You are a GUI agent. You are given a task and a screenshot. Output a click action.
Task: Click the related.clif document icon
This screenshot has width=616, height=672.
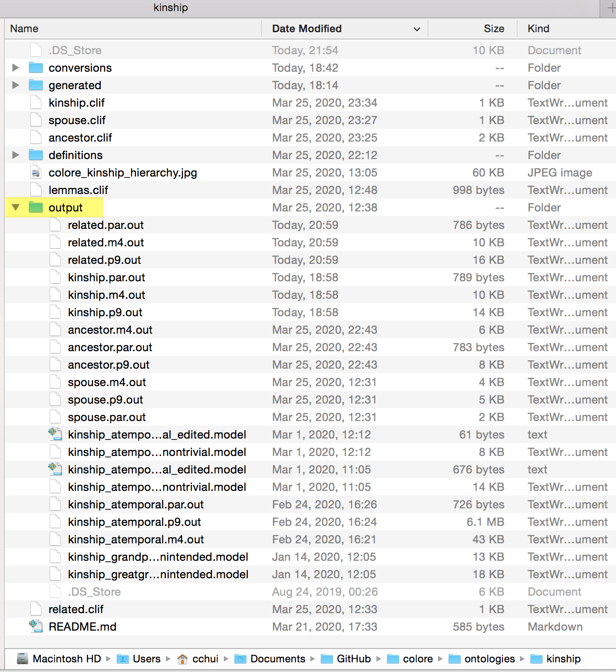[36, 609]
